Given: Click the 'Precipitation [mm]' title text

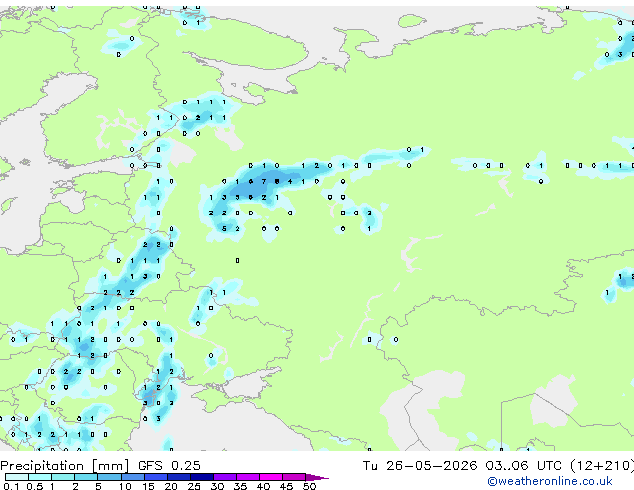Looking at the screenshot, I should point(65,466).
